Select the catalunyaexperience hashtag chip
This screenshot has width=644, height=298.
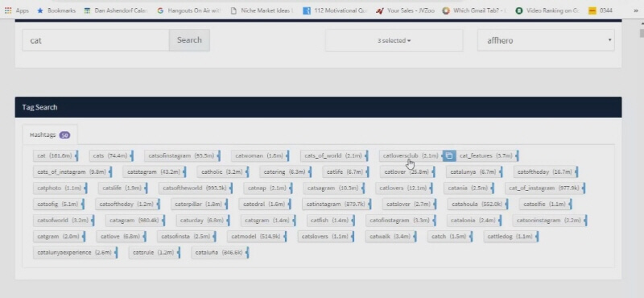[76, 252]
